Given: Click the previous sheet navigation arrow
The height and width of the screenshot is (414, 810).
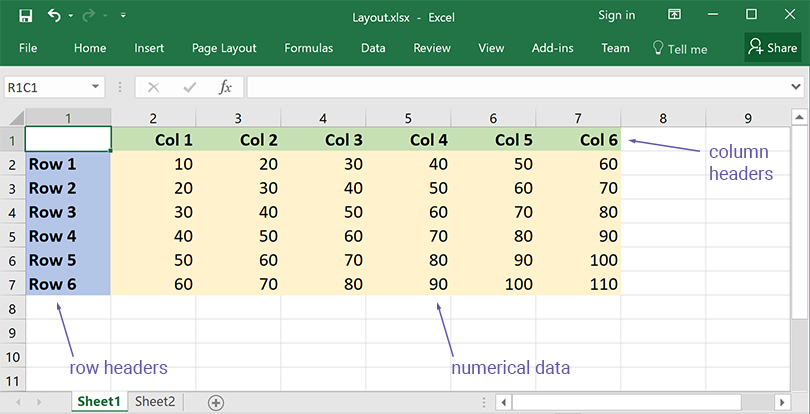Looking at the screenshot, I should pos(19,402).
